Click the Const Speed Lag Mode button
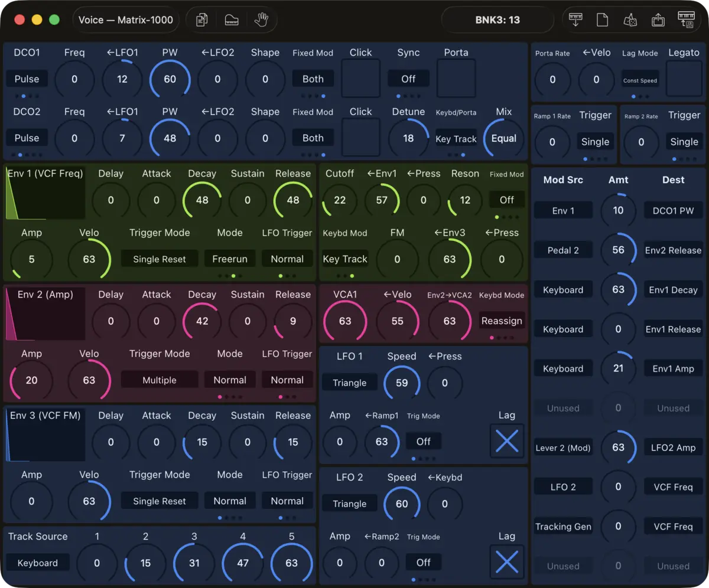 pyautogui.click(x=640, y=80)
